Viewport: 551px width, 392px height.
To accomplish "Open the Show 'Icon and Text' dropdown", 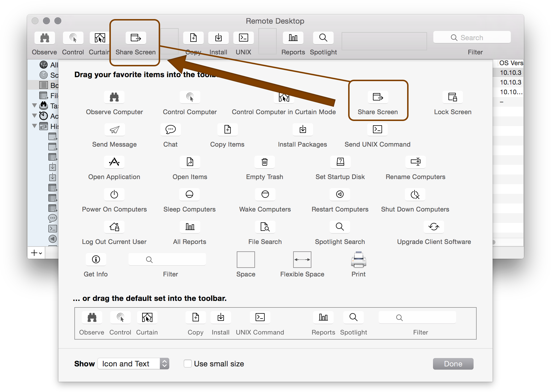I will (133, 364).
